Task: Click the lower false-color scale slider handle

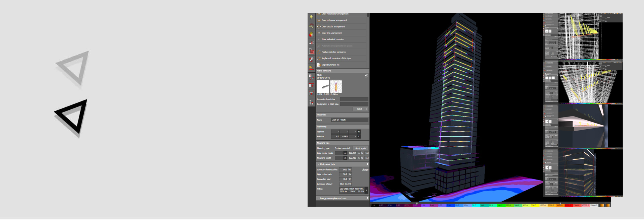Action: [x=417, y=203]
